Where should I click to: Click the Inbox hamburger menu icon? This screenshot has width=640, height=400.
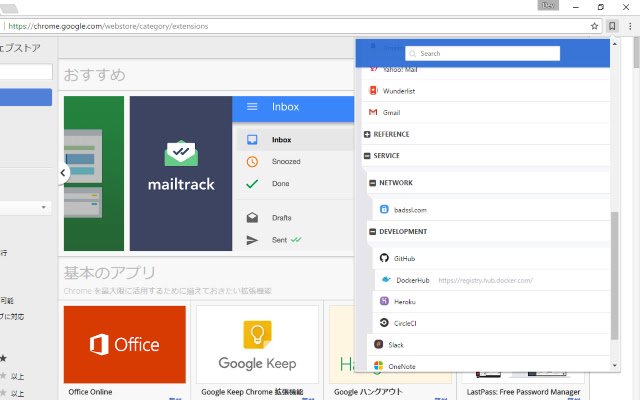[x=252, y=107]
